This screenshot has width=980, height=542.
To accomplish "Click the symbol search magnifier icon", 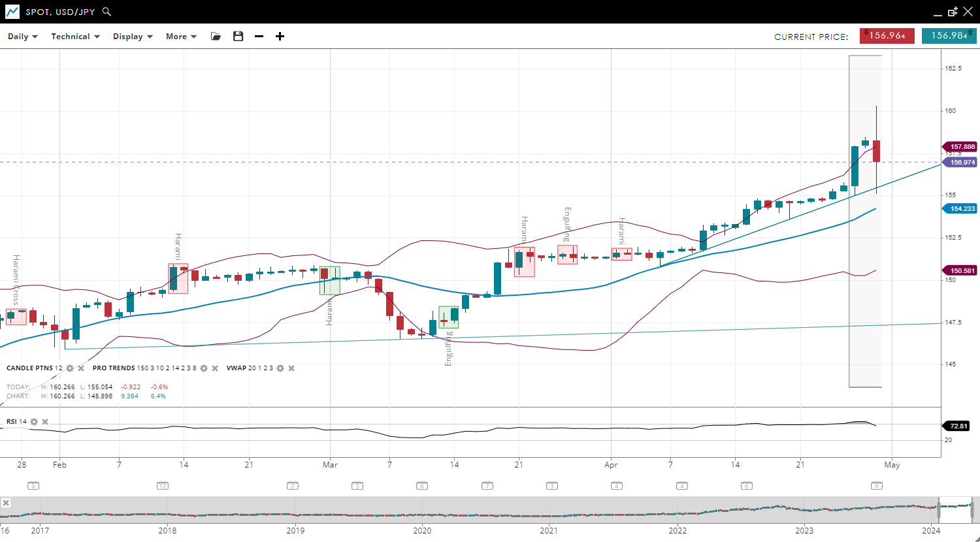I will [107, 12].
